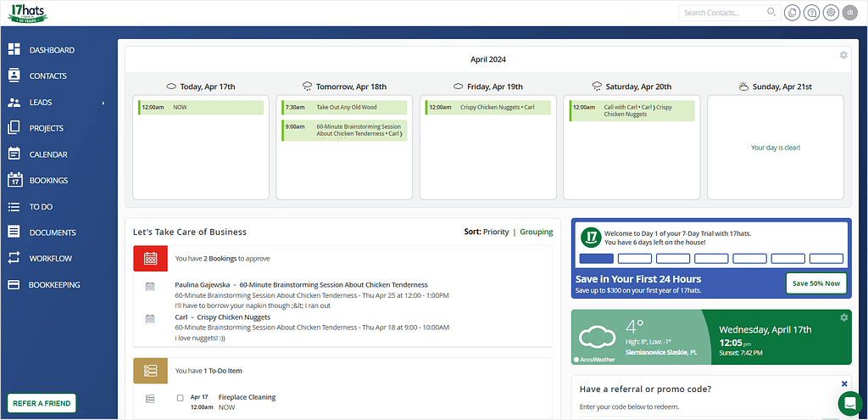Screen dimensions: 868x420
Task: Open the Workflow arrows icon
Action: (14, 258)
